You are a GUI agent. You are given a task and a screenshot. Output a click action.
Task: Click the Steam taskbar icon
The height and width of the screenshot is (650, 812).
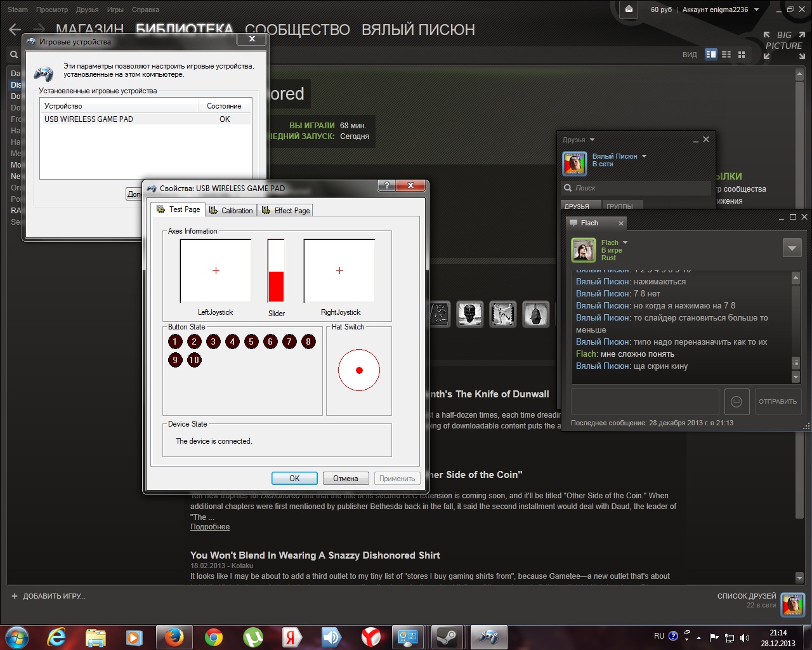[x=449, y=637]
